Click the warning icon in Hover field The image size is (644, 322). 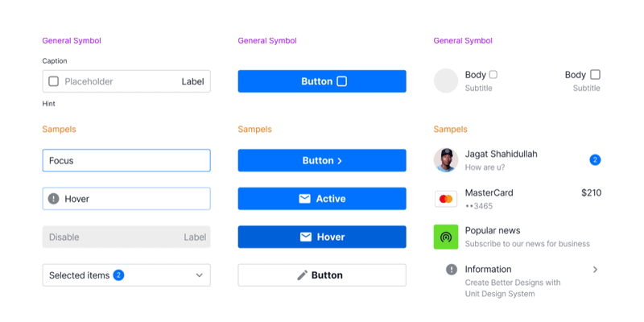54,199
